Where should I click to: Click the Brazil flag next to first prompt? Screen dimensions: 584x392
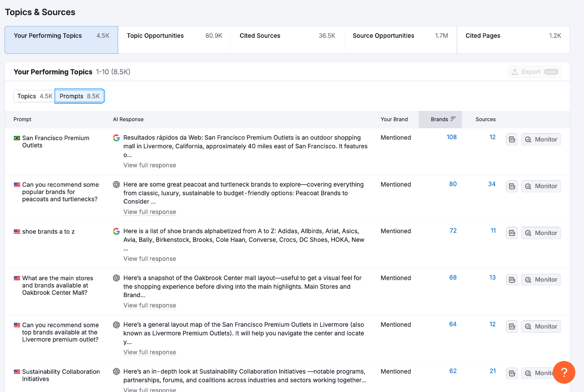point(17,138)
